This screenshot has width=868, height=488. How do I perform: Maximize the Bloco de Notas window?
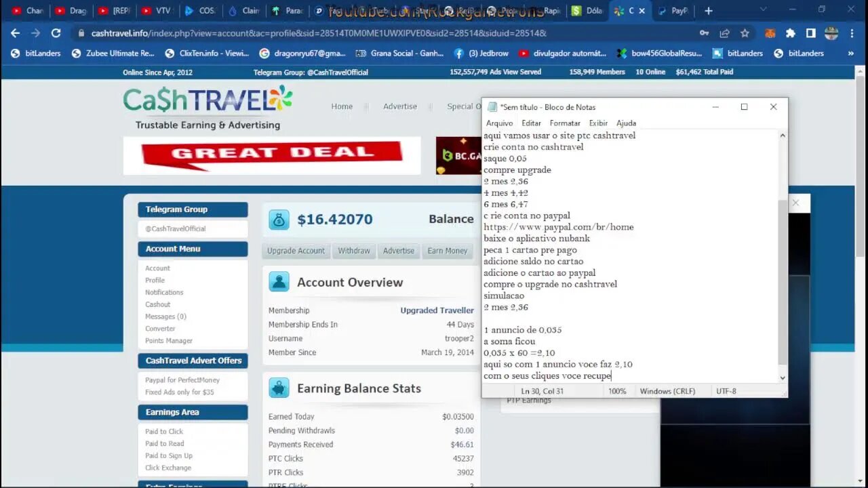[744, 106]
